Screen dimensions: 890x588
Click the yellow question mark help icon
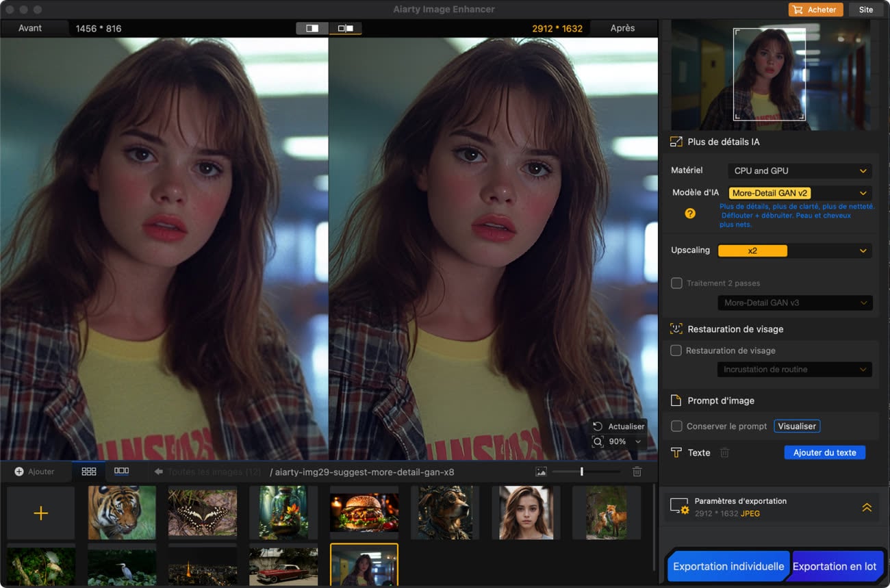pyautogui.click(x=690, y=214)
